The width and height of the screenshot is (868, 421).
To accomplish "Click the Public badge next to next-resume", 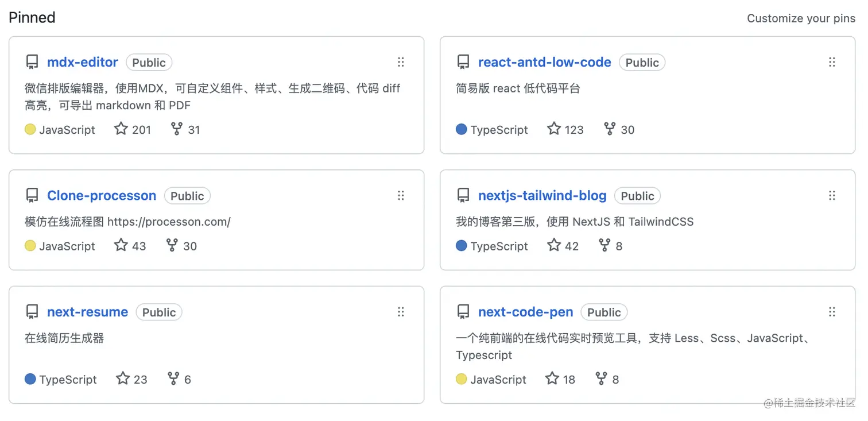I will [x=159, y=312].
